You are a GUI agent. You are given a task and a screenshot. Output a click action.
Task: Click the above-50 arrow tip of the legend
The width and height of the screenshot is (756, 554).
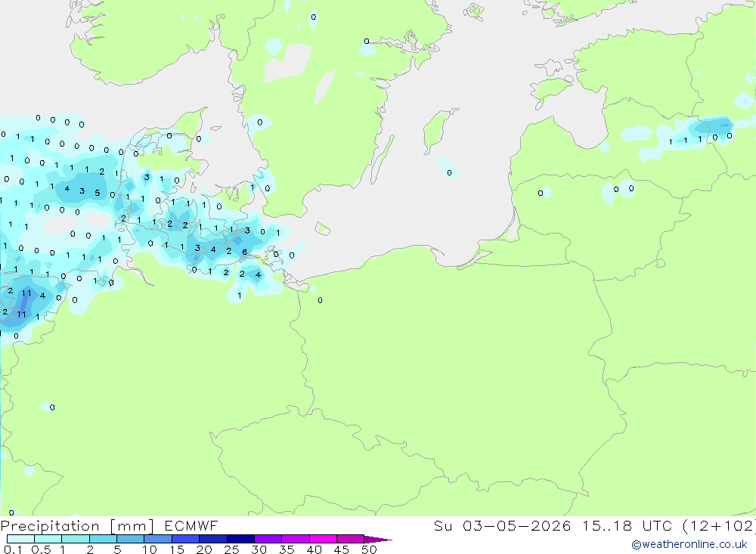pos(378,539)
